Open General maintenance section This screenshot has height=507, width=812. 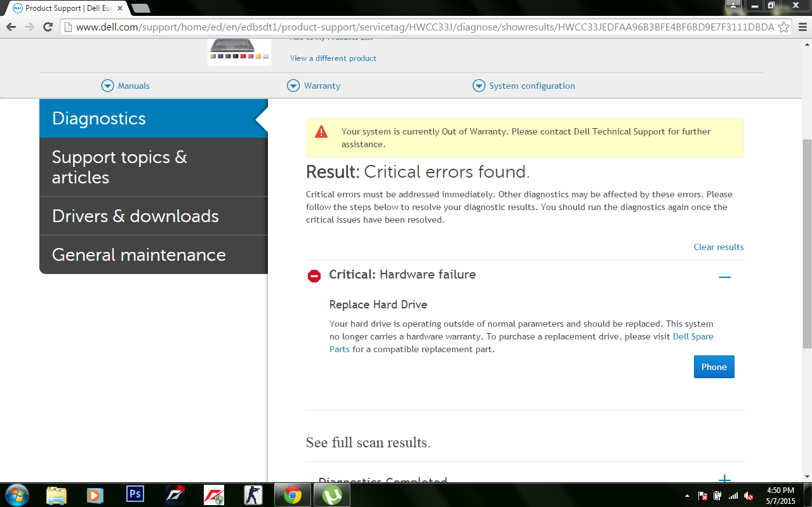click(x=154, y=254)
